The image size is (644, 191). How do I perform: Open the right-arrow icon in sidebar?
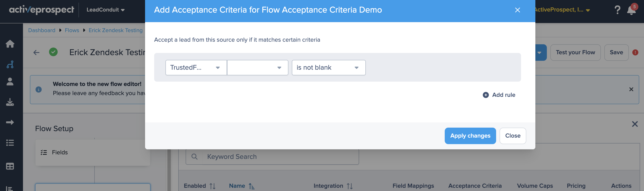tap(10, 122)
